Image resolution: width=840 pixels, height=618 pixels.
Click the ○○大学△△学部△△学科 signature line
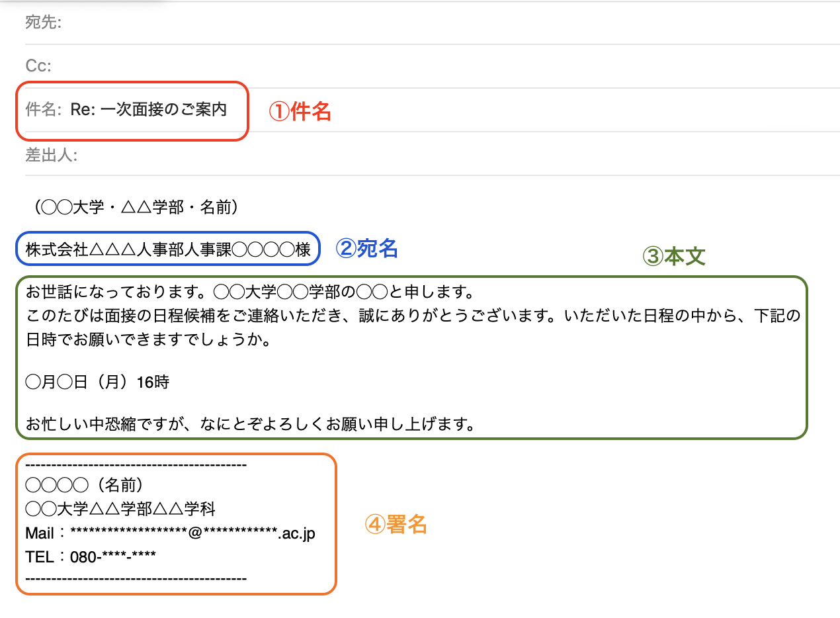[120, 509]
